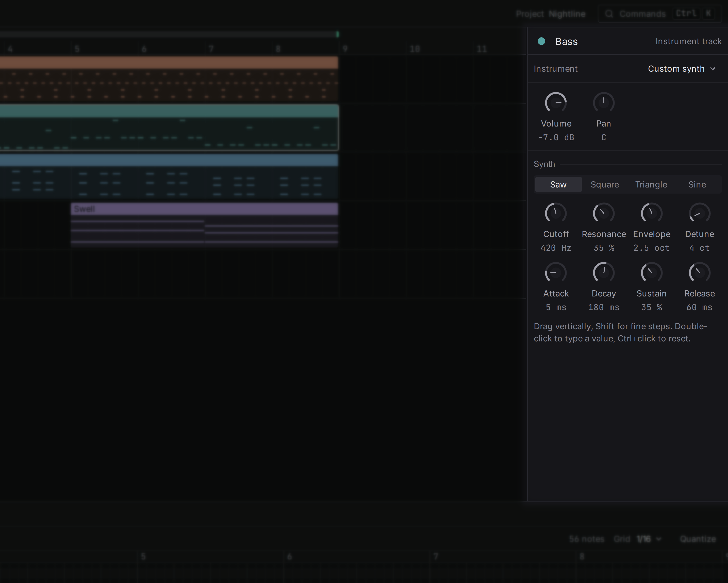Click the Swell clip header

click(204, 209)
